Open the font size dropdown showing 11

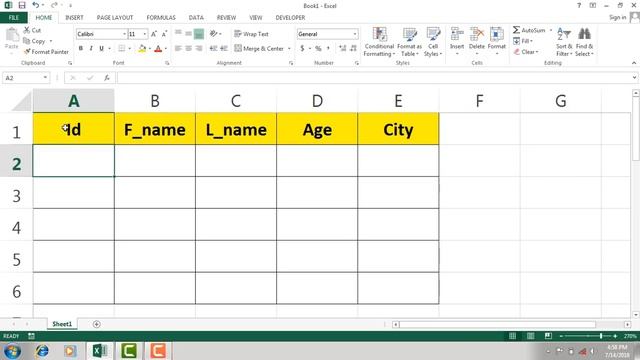coord(144,34)
